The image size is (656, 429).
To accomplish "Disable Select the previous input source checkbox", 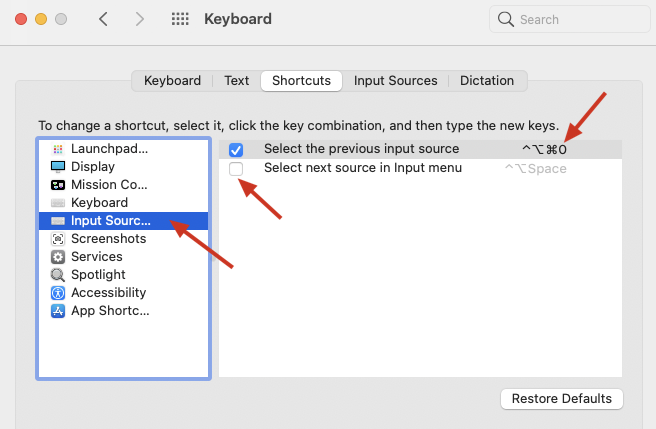I will [x=236, y=150].
